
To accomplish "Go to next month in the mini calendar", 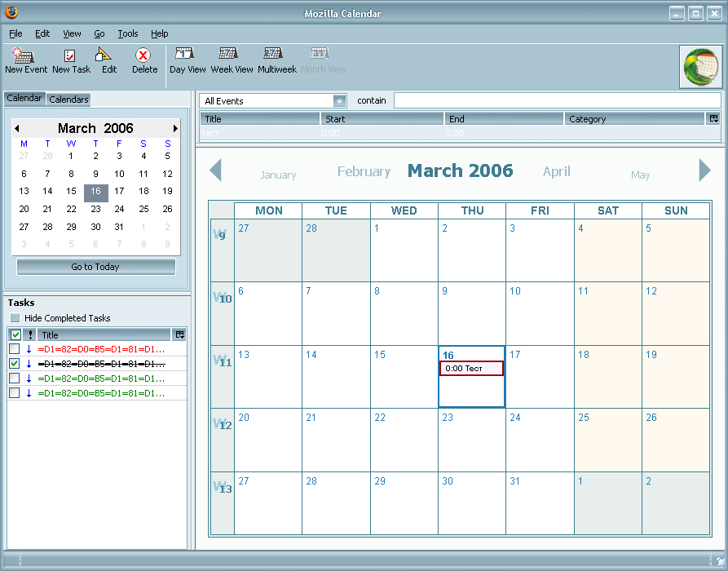I will pos(175,128).
